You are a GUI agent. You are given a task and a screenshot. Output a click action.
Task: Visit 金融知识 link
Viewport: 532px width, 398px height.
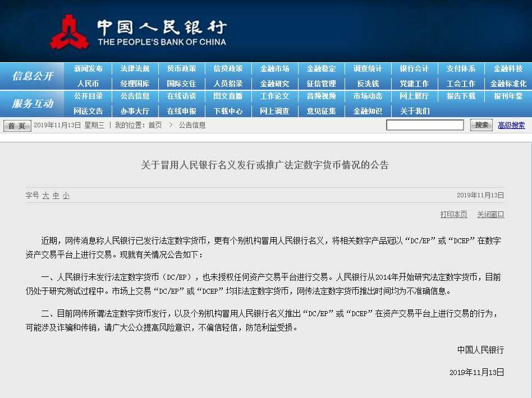coord(368,111)
